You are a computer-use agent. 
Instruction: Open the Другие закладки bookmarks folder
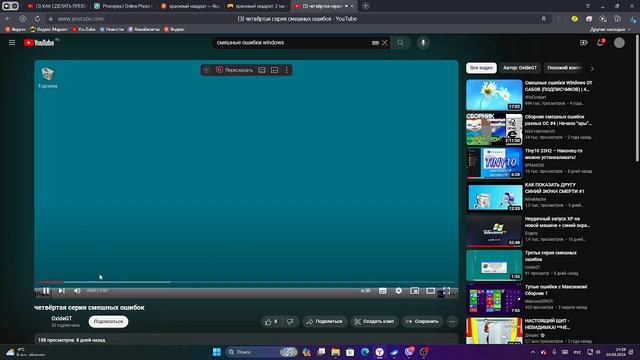coord(610,29)
